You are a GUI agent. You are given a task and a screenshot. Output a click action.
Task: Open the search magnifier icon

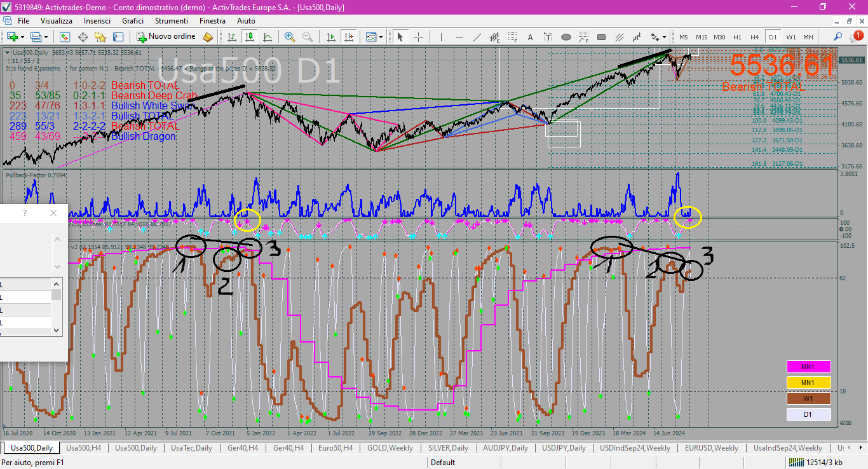click(838, 37)
